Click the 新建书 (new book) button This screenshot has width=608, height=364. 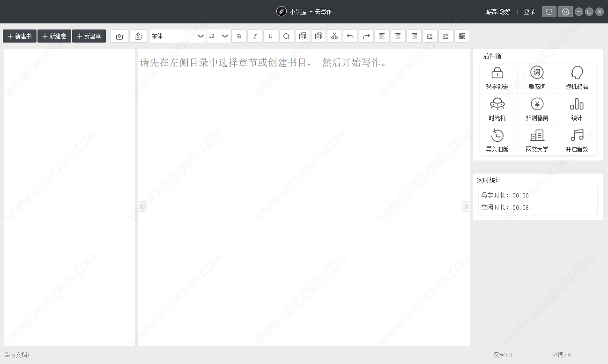[x=20, y=36]
